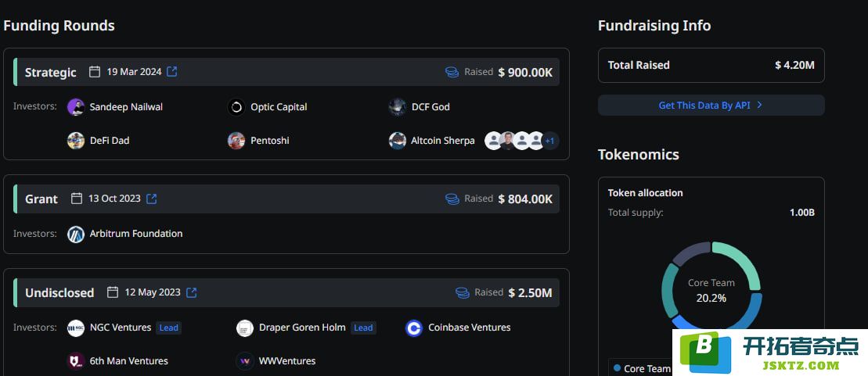Image resolution: width=868 pixels, height=376 pixels.
Task: Click Sandeep Nailwal's avatar icon
Action: click(76, 107)
